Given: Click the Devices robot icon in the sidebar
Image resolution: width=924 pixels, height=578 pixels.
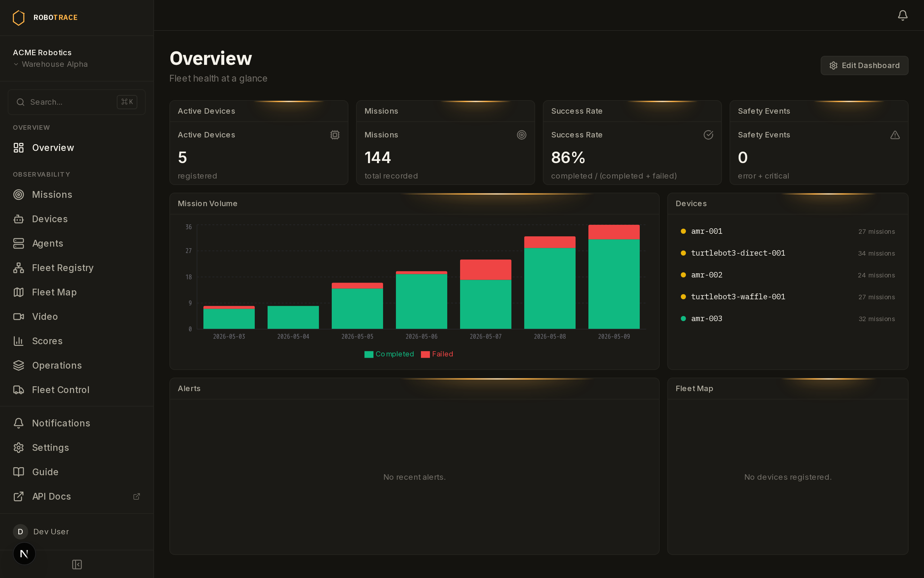Looking at the screenshot, I should (x=18, y=219).
